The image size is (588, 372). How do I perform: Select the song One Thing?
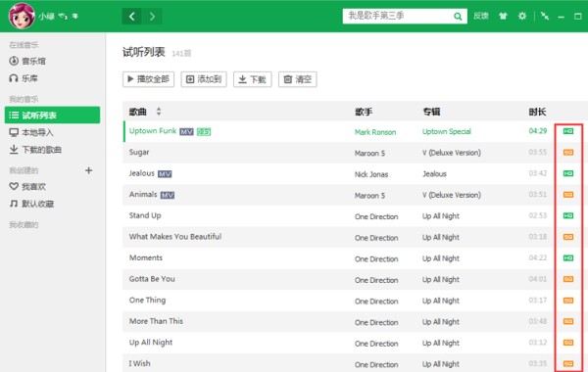coord(147,301)
